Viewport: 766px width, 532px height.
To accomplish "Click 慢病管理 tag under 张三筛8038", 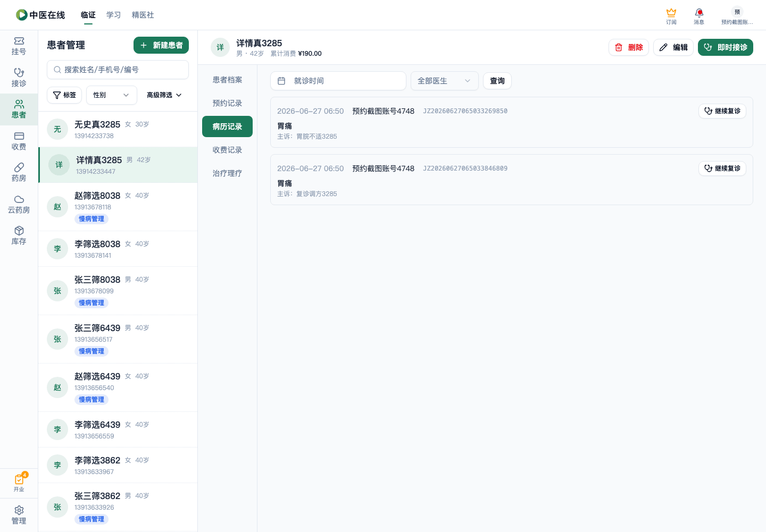I will (91, 303).
